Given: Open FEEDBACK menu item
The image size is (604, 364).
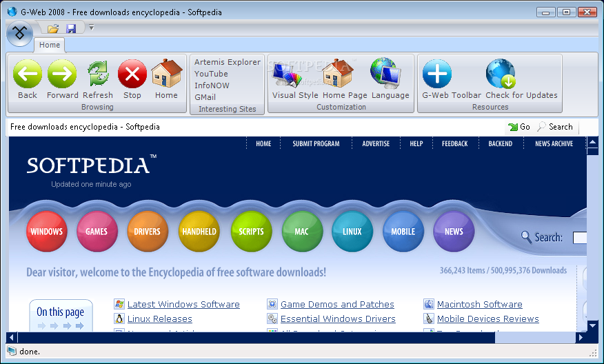Looking at the screenshot, I should point(454,143).
